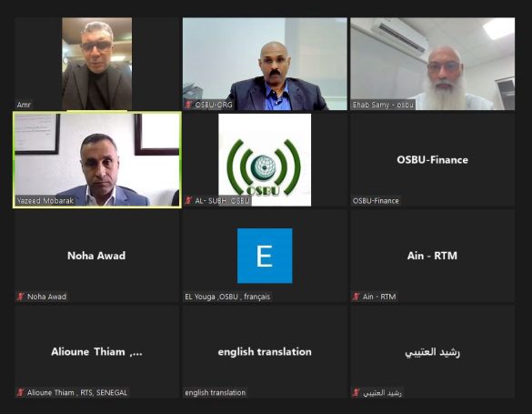Click the muted mic icon for Ain - RTM
Viewport: 532px width, 414px height.
356,297
